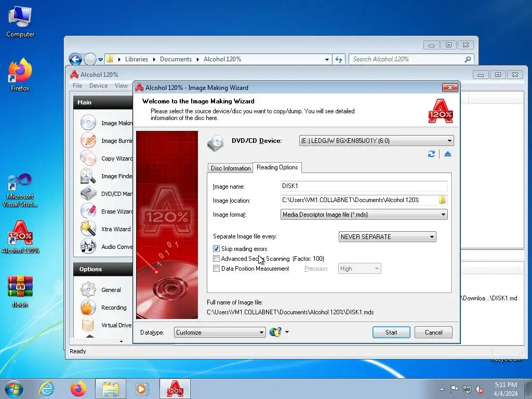The image size is (532, 399).
Task: Cancel the Image Making Wizard
Action: coord(433,332)
